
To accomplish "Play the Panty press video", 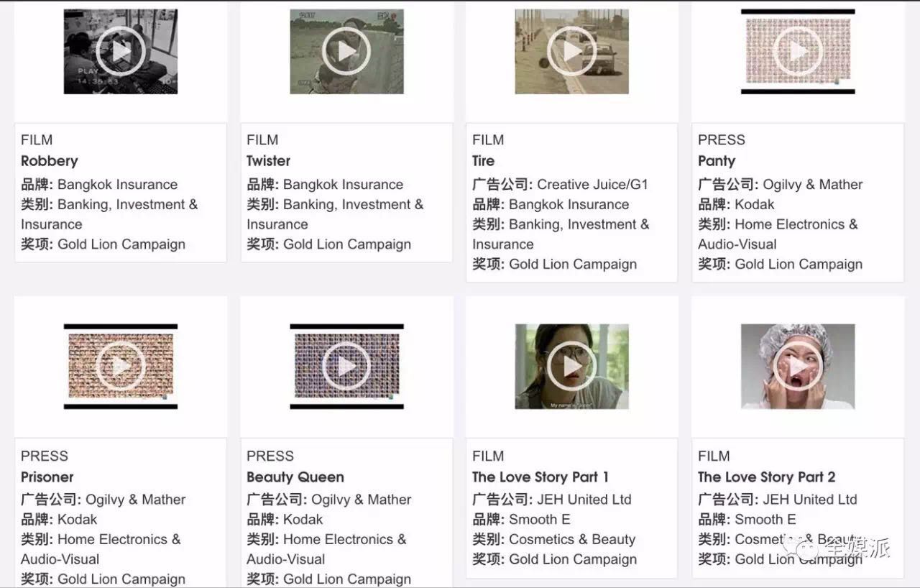I will [x=798, y=51].
